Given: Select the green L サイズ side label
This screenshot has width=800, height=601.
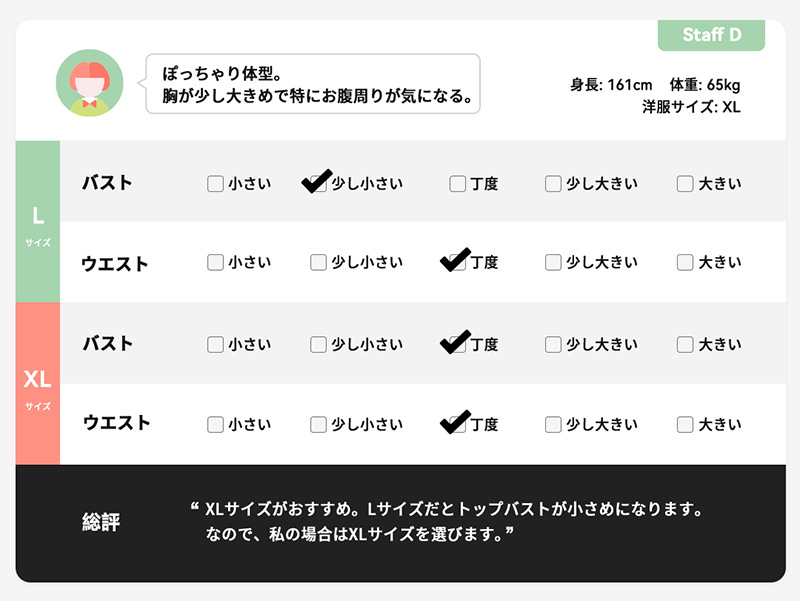Looking at the screenshot, I should click(38, 222).
